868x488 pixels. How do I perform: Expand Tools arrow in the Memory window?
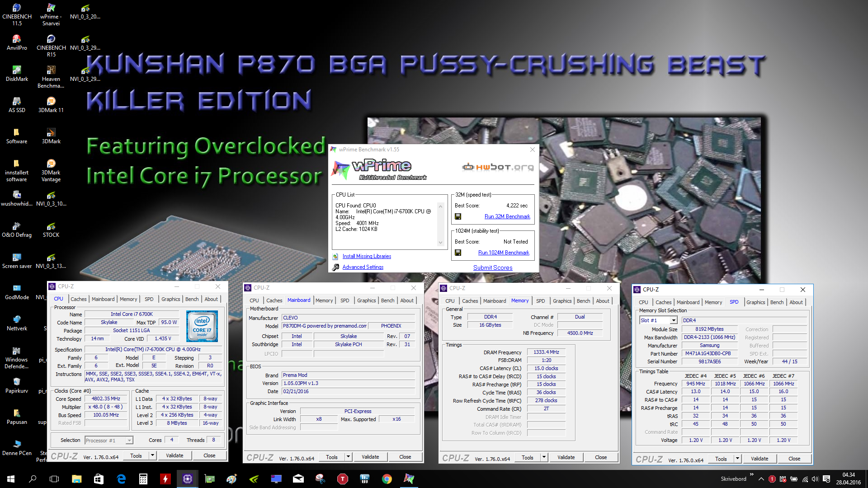pyautogui.click(x=544, y=457)
